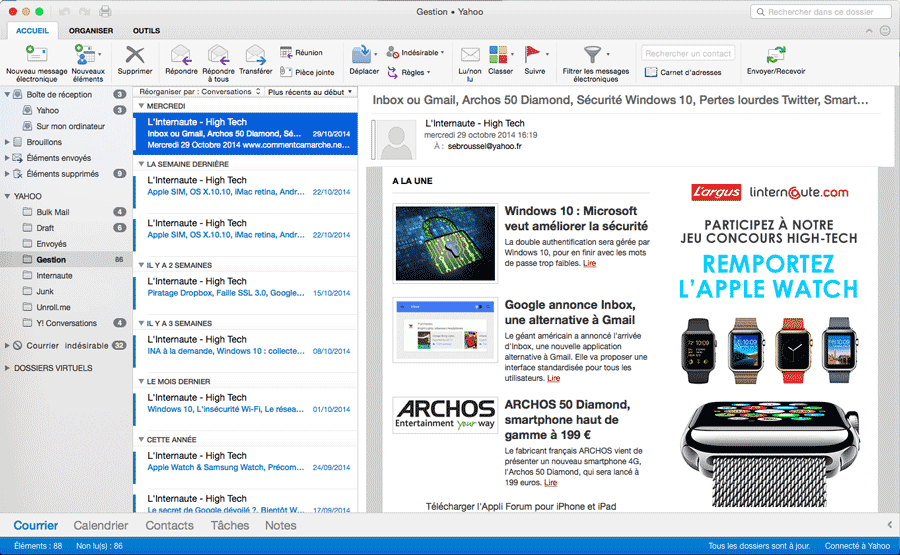
Task: Expand the Brouillons folder
Action: 7,142
